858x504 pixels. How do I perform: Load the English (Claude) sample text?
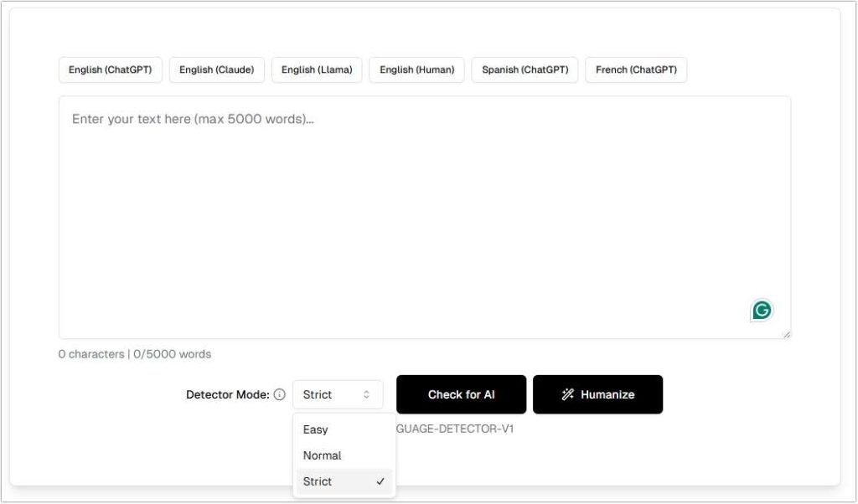[x=216, y=69]
